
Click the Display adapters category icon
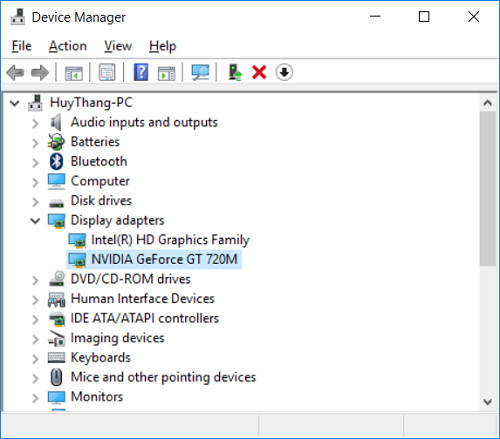click(56, 221)
